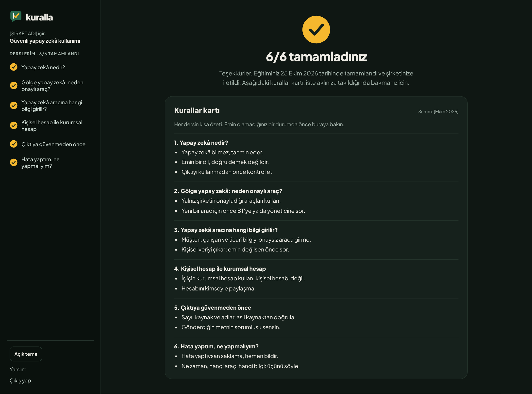Click the checkmark beside "Çıktıya güvenmeden önce"
This screenshot has width=532, height=394.
14,144
